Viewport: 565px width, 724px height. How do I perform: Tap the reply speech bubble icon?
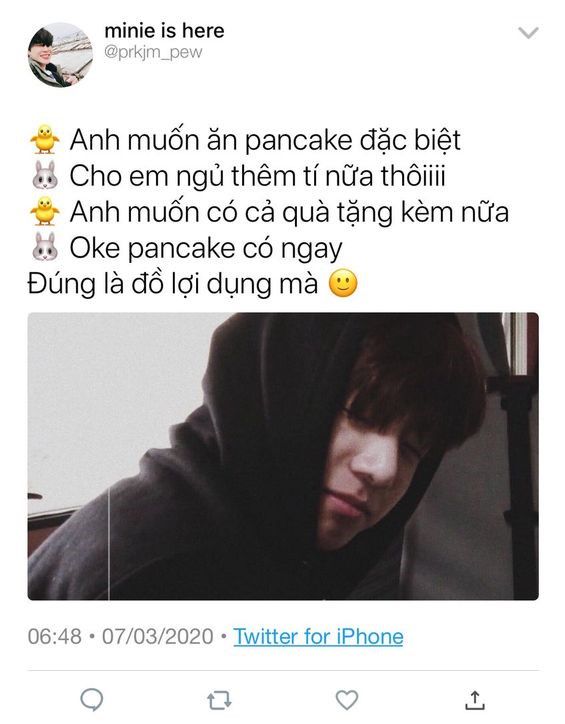point(91,700)
